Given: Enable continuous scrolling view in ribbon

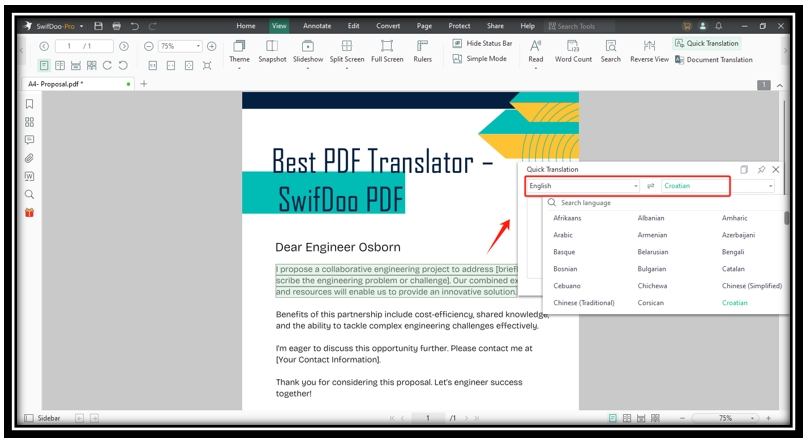Looking at the screenshot, I should click(76, 65).
